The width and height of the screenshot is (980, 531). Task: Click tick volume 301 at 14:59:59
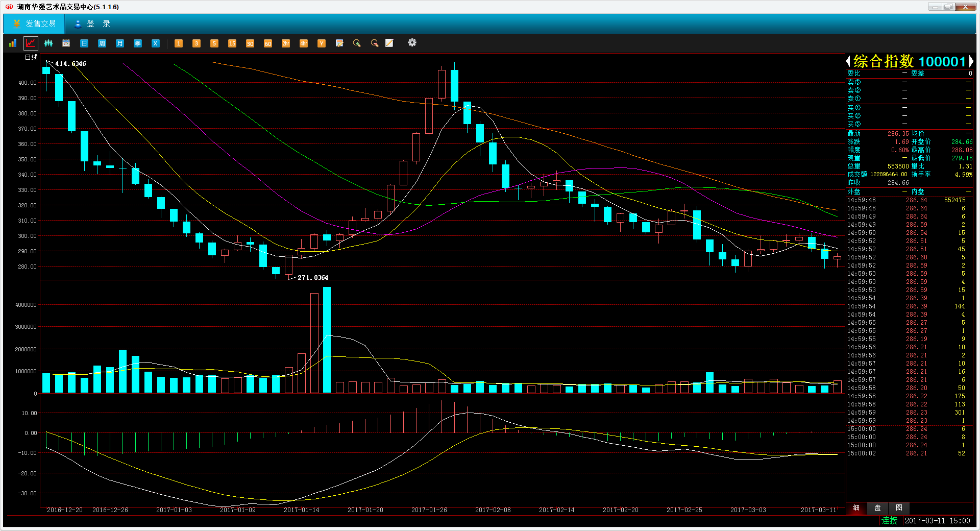click(960, 413)
